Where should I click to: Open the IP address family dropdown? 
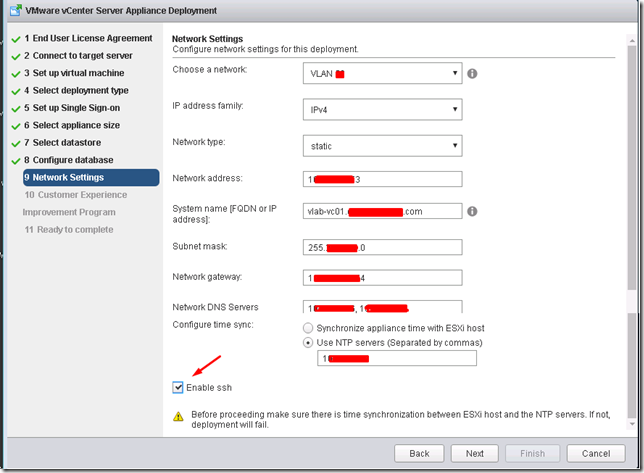pos(382,109)
